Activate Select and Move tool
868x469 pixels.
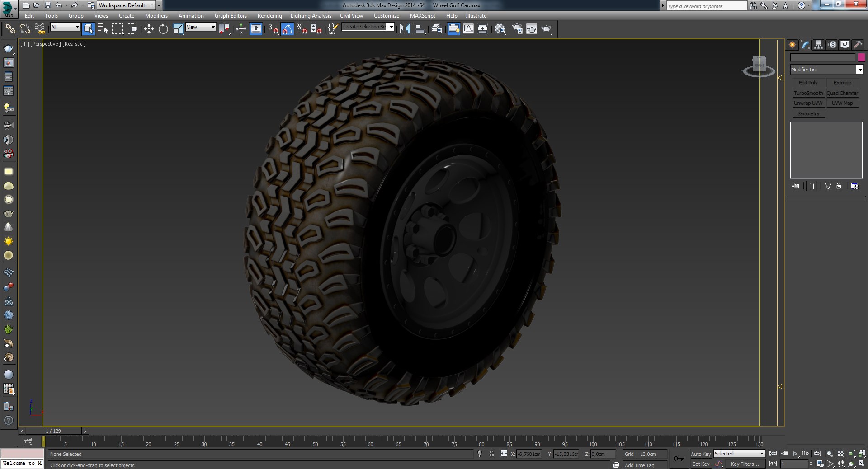coord(149,29)
